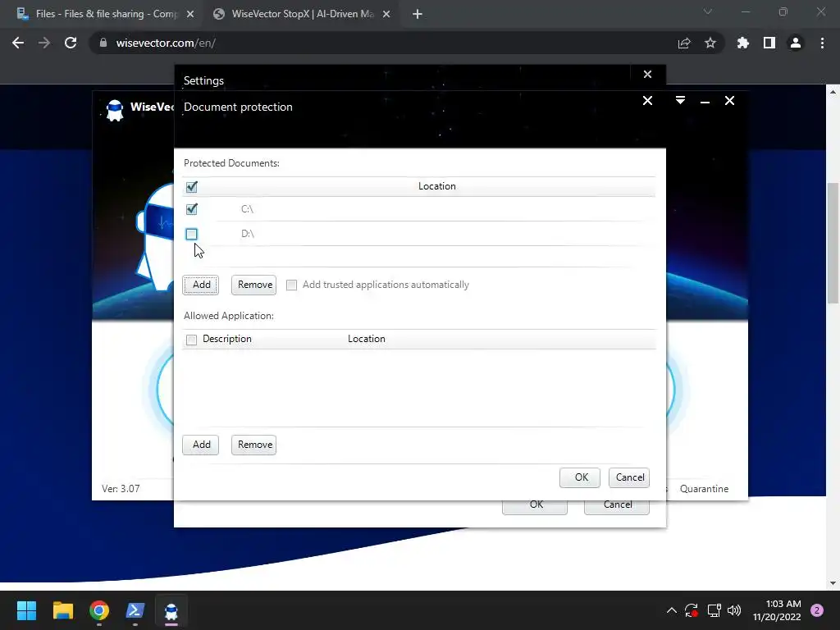
Task: Click the scrollbar up arrow
Action: click(x=833, y=92)
